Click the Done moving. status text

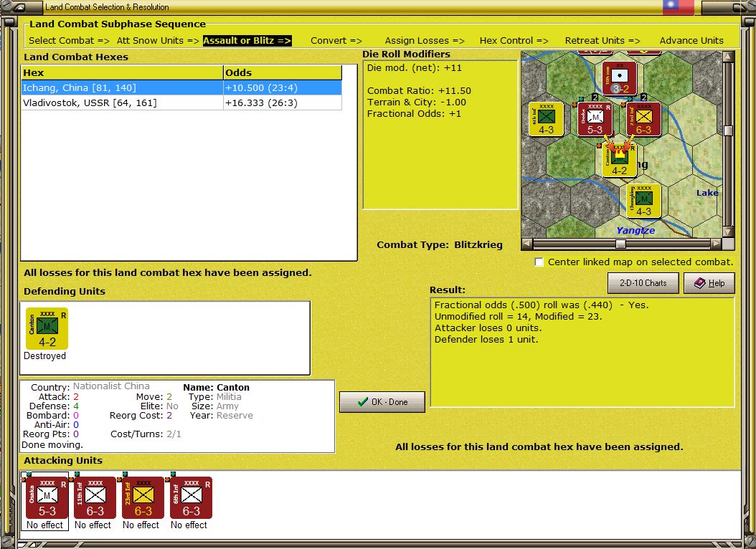point(52,444)
